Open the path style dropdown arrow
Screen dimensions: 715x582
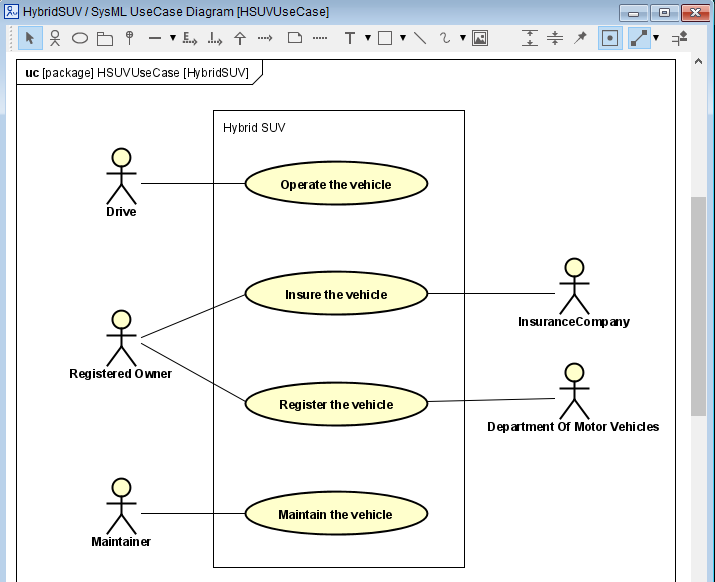[x=656, y=38]
